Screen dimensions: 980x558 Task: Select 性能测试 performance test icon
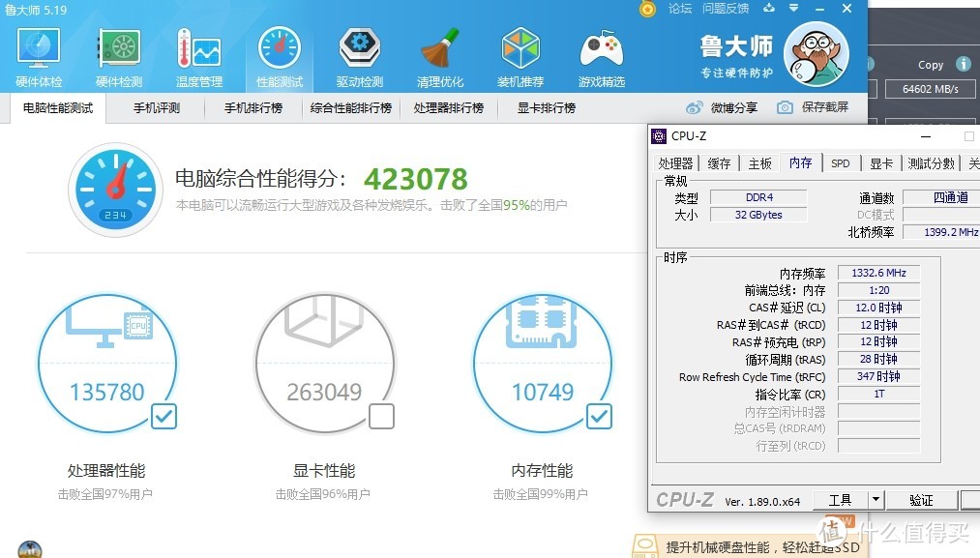tap(280, 57)
